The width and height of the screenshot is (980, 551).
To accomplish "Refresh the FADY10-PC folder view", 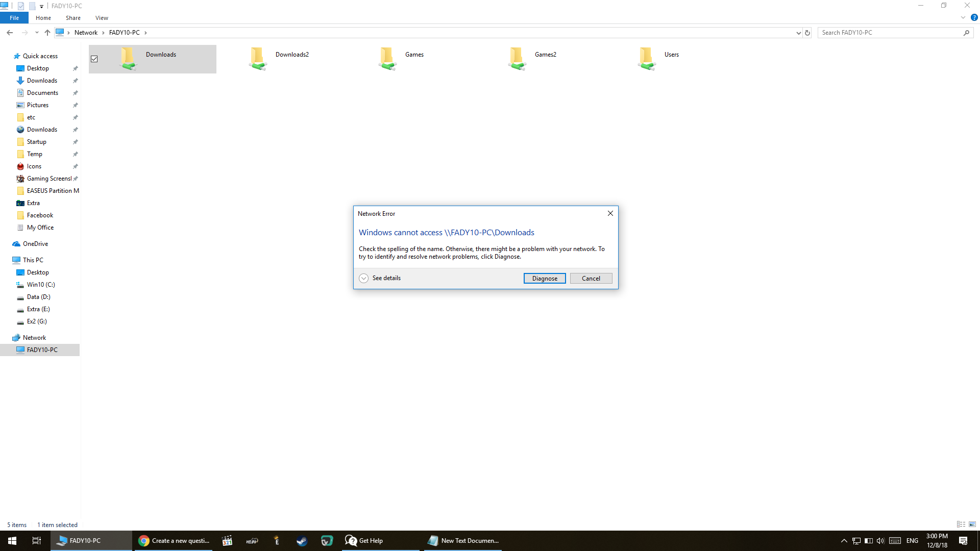I will coord(807,33).
